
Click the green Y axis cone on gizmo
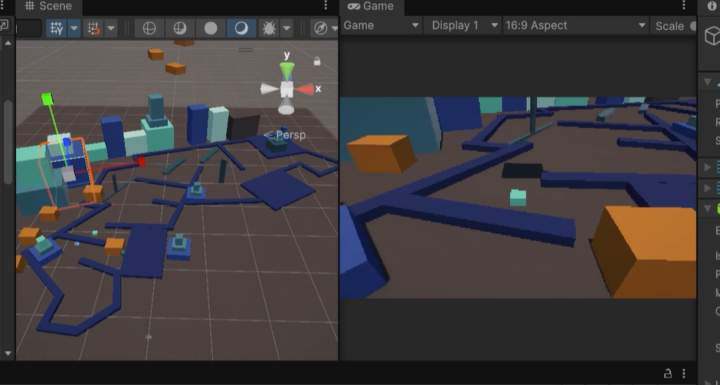(287, 71)
